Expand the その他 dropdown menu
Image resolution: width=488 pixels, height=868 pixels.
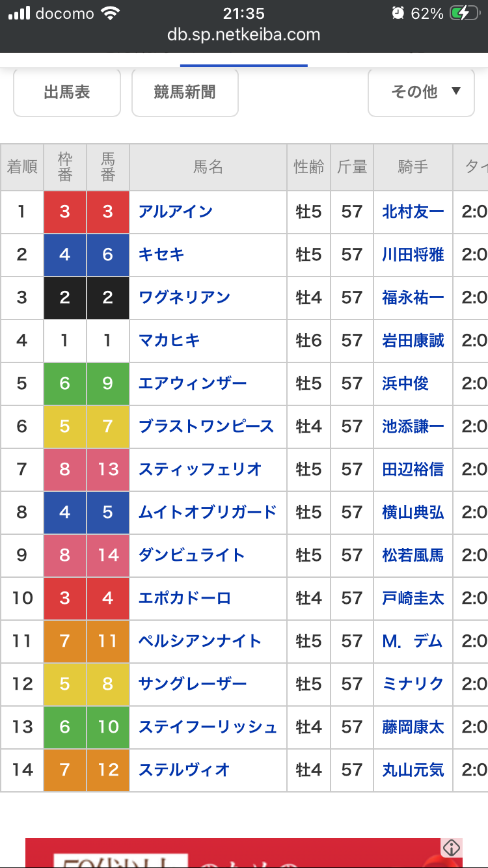[x=421, y=92]
